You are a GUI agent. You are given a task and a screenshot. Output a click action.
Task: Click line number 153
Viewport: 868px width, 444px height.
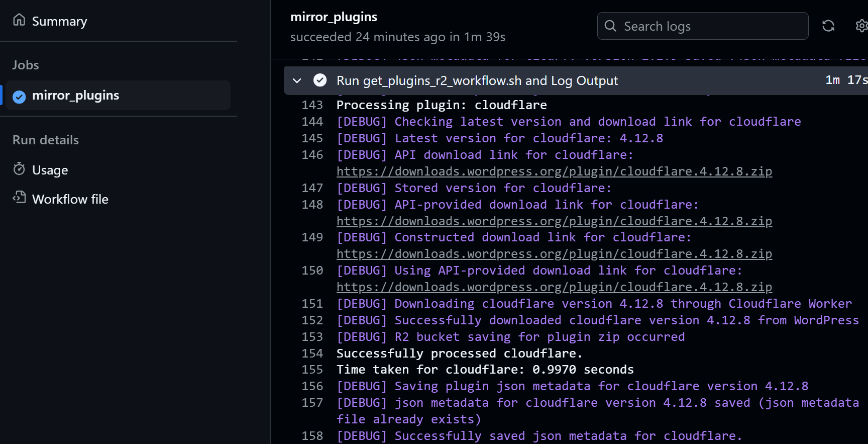(x=312, y=337)
